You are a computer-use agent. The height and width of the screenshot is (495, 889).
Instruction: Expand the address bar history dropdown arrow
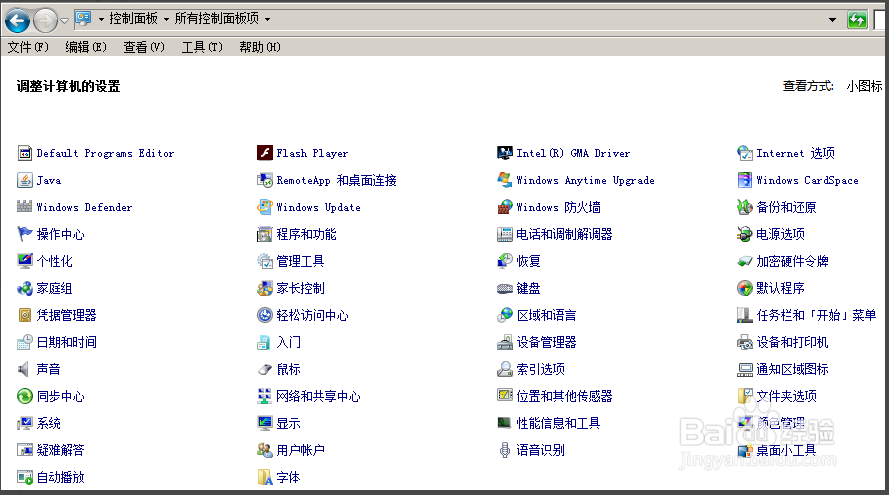tap(832, 19)
